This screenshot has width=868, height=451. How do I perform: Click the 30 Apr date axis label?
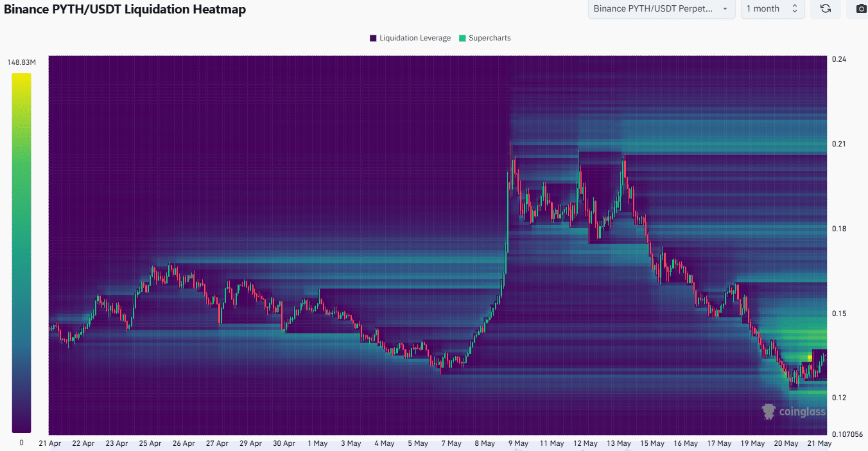284,443
